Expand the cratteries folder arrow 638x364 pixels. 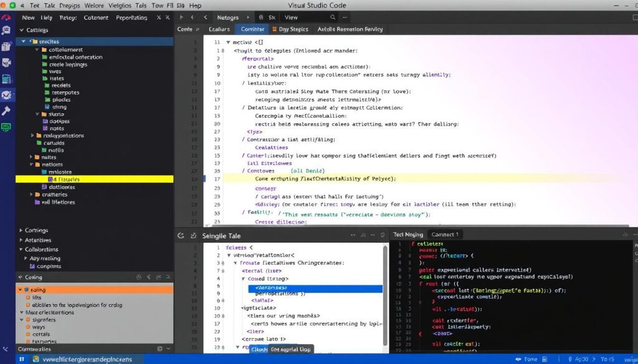[31, 195]
